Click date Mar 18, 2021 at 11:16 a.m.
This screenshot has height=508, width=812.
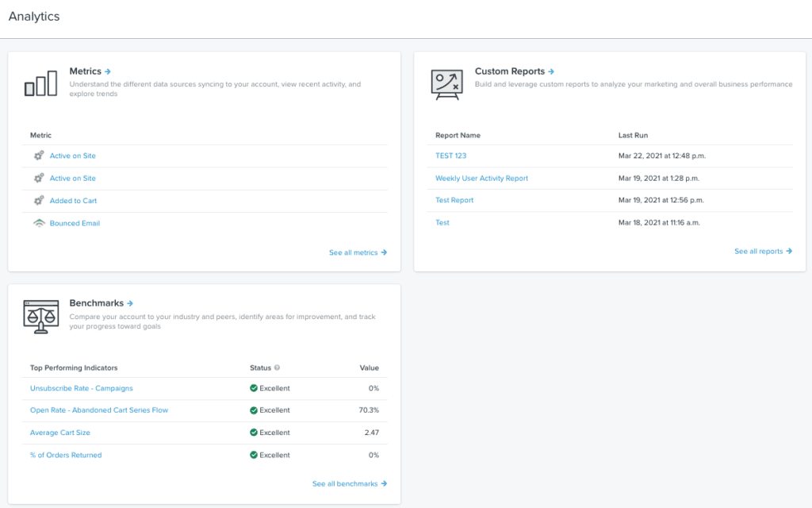(x=659, y=222)
